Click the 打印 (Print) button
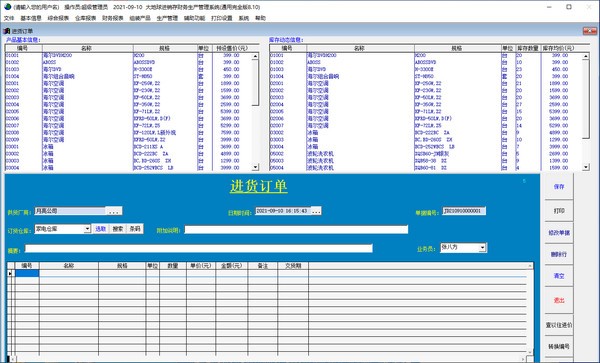This screenshot has height=363, width=600. (559, 211)
